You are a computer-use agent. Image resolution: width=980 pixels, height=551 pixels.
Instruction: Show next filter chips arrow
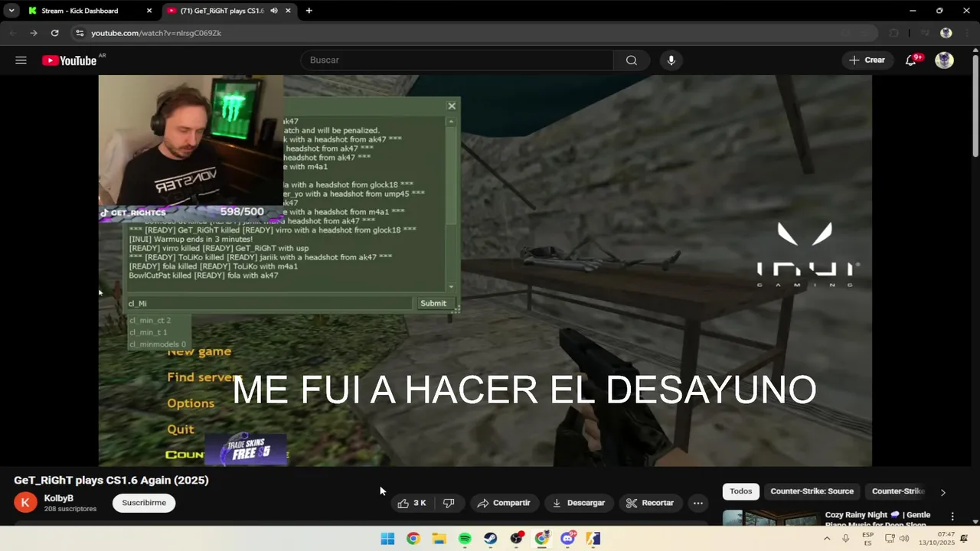(x=943, y=492)
